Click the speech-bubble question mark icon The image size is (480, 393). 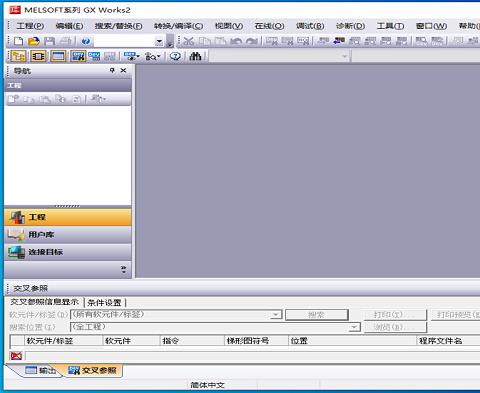(175, 56)
